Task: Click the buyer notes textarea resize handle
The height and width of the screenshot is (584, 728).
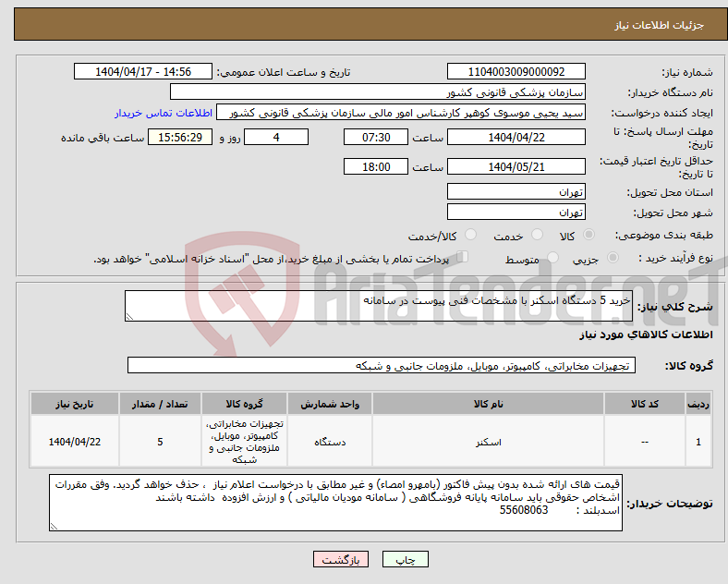Action: 54,527
